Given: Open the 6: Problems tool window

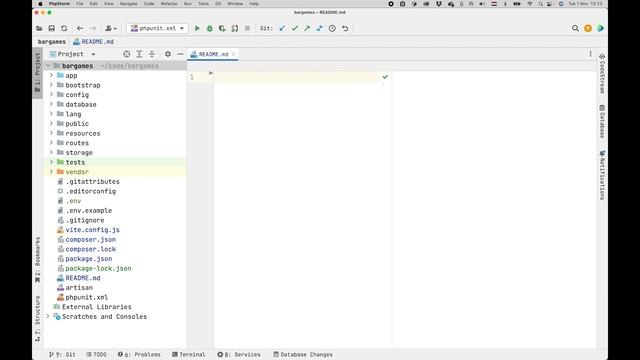Looking at the screenshot, I should click(139, 354).
